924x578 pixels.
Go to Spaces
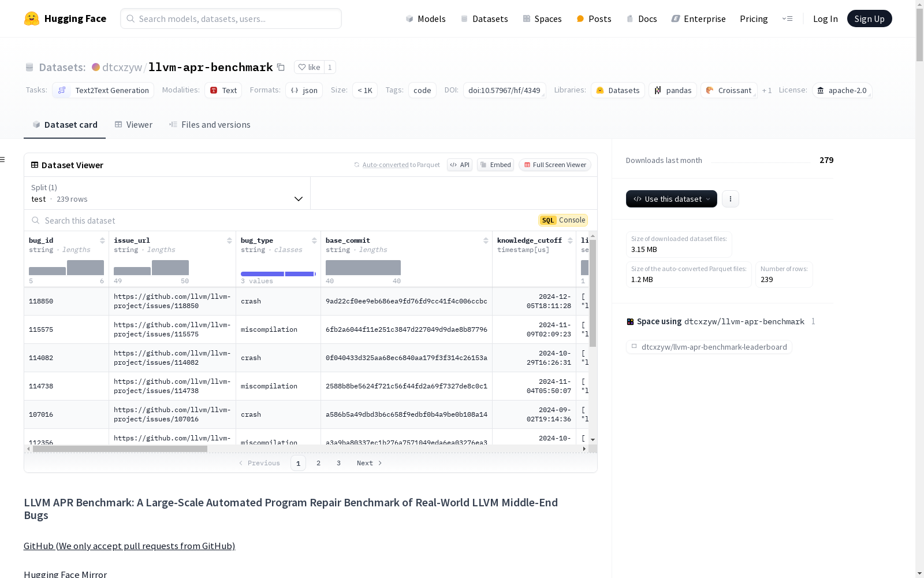542,18
